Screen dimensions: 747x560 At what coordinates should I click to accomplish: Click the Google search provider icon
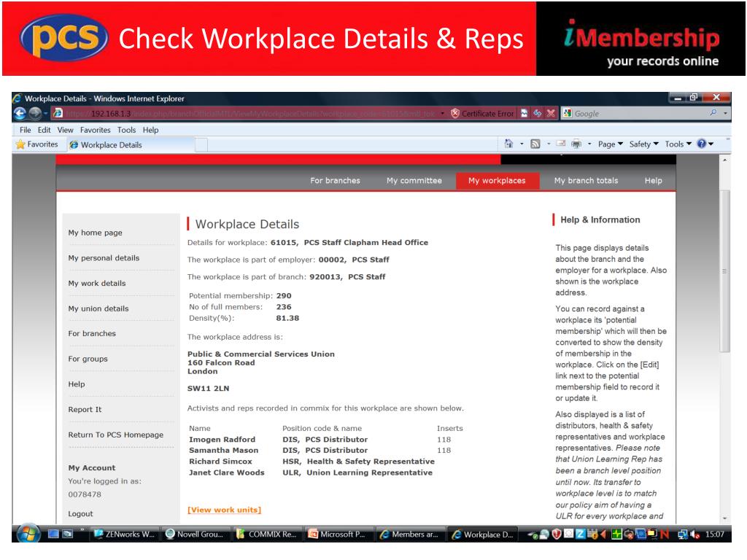coord(567,113)
